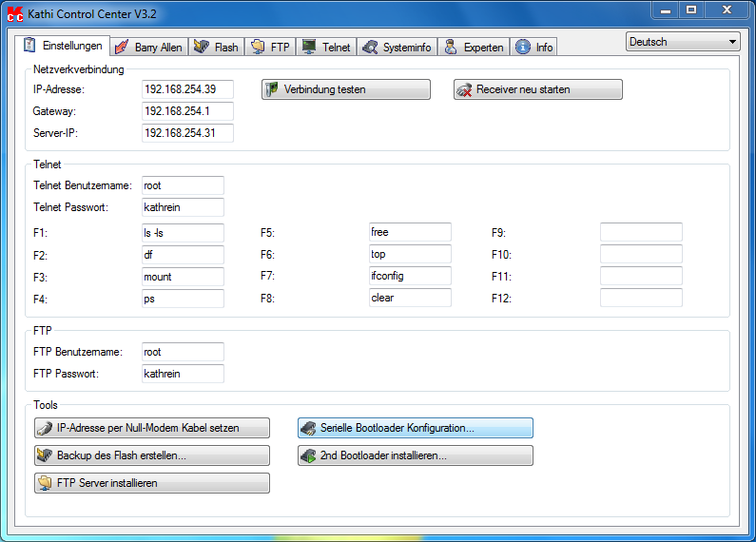Click the F2 command field containing df
Image resolution: width=756 pixels, height=542 pixels.
183,255
